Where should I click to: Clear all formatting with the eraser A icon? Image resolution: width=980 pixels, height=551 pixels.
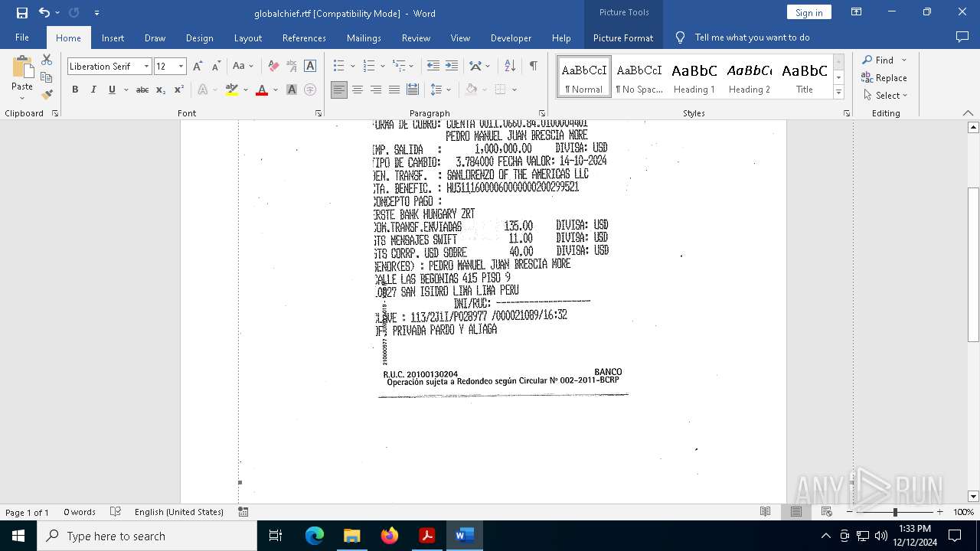click(x=273, y=66)
